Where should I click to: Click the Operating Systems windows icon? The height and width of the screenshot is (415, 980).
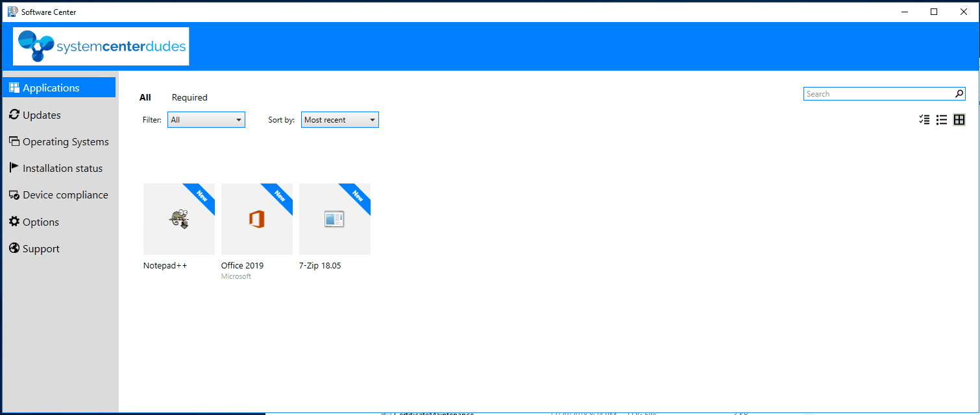[14, 141]
